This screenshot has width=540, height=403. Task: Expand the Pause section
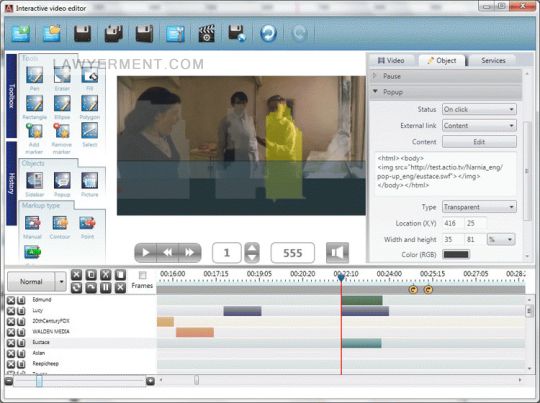point(445,76)
